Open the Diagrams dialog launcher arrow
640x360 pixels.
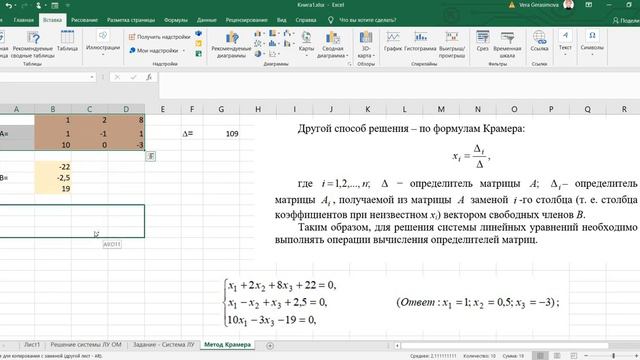[x=349, y=64]
